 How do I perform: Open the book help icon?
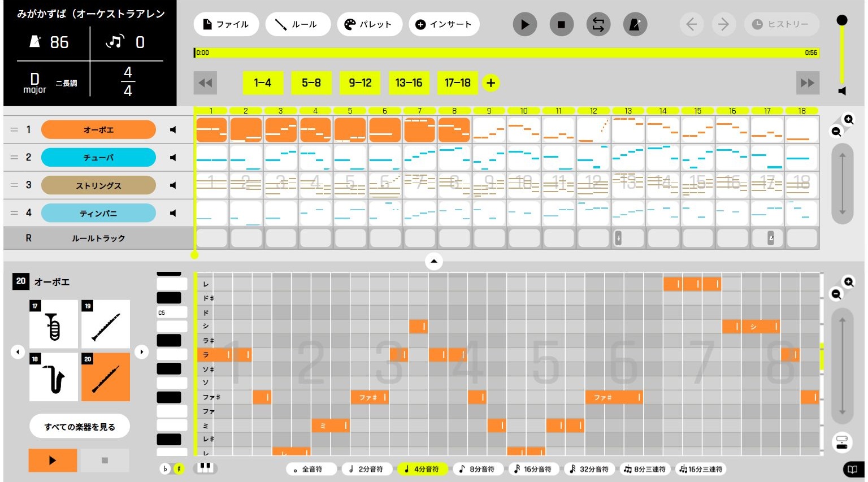click(x=852, y=469)
